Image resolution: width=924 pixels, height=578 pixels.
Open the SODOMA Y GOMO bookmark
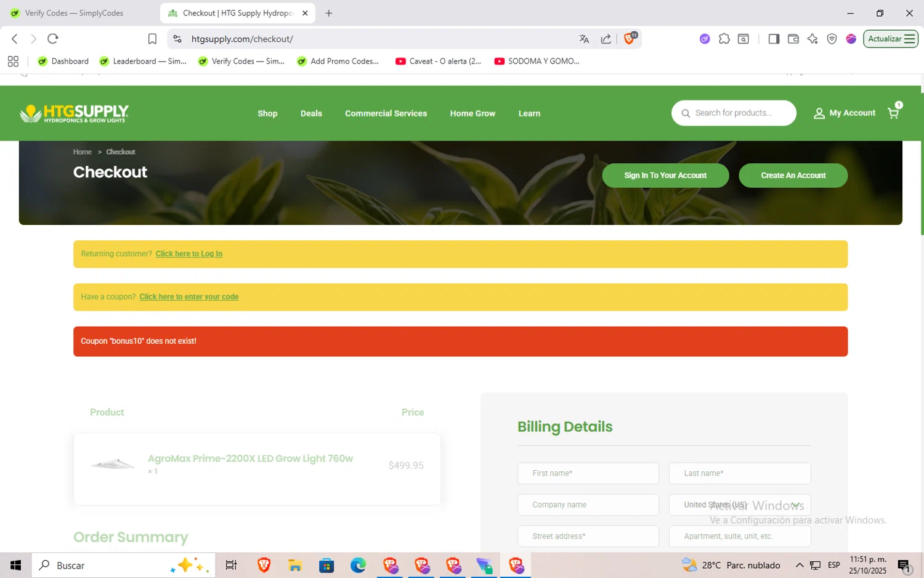(x=537, y=61)
